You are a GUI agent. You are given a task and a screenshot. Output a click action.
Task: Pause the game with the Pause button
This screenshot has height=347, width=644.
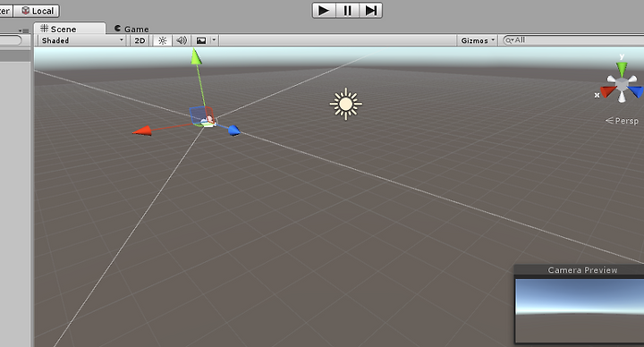pos(347,10)
